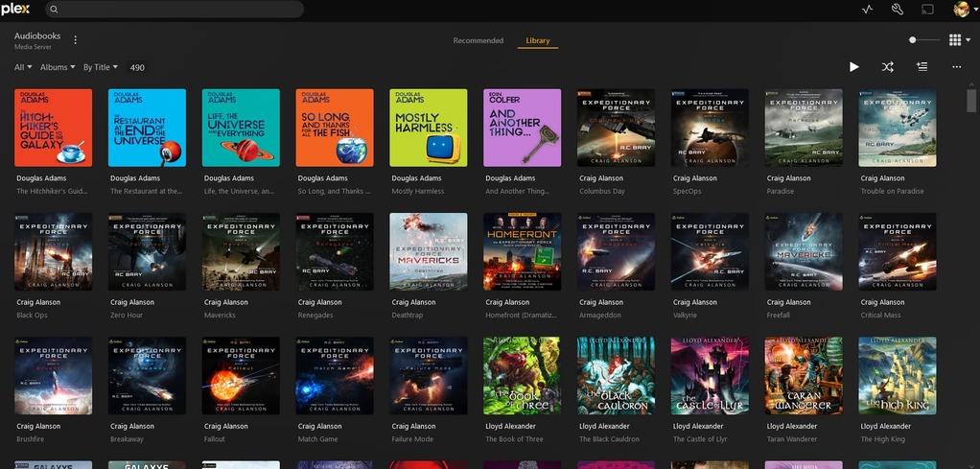The width and height of the screenshot is (980, 469).
Task: Open Life, the Universe and Everything cover
Action: point(241,128)
